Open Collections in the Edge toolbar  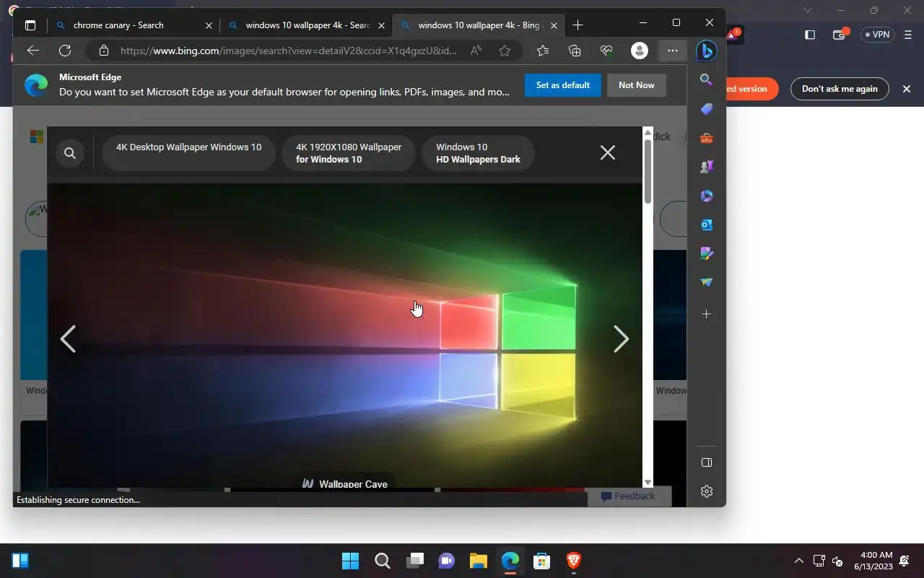point(575,51)
